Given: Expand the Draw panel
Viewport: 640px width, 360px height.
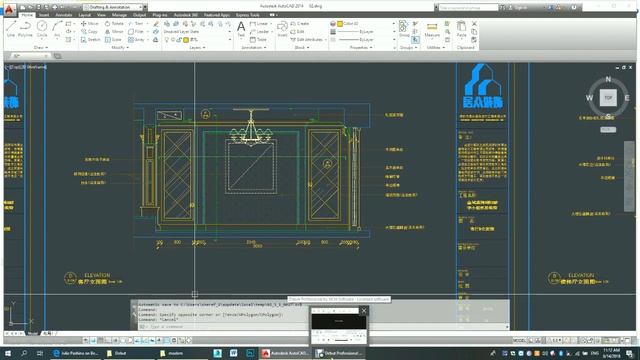Looking at the screenshot, I should click(x=40, y=48).
